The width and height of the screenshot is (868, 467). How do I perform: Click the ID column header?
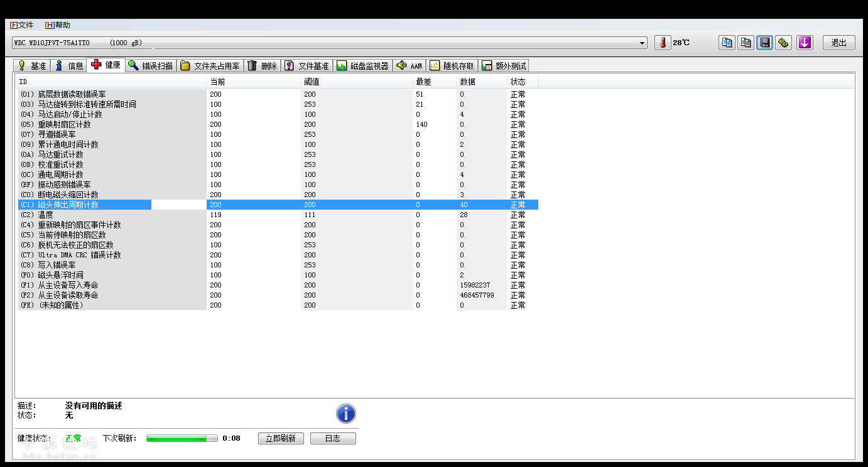point(111,82)
